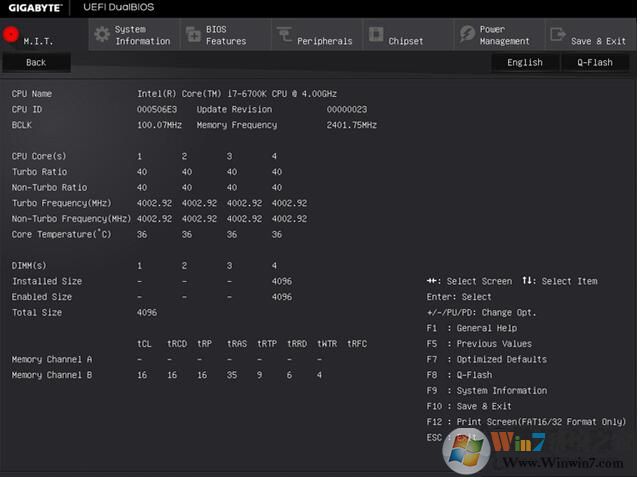
Task: Click Update Revision value 00000023
Action: coord(347,109)
